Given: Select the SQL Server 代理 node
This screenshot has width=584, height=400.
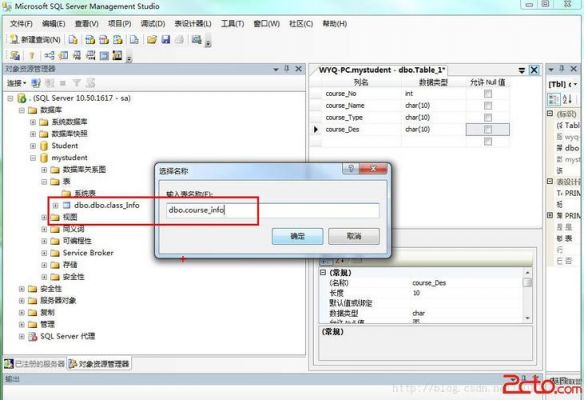Looking at the screenshot, I should [67, 336].
